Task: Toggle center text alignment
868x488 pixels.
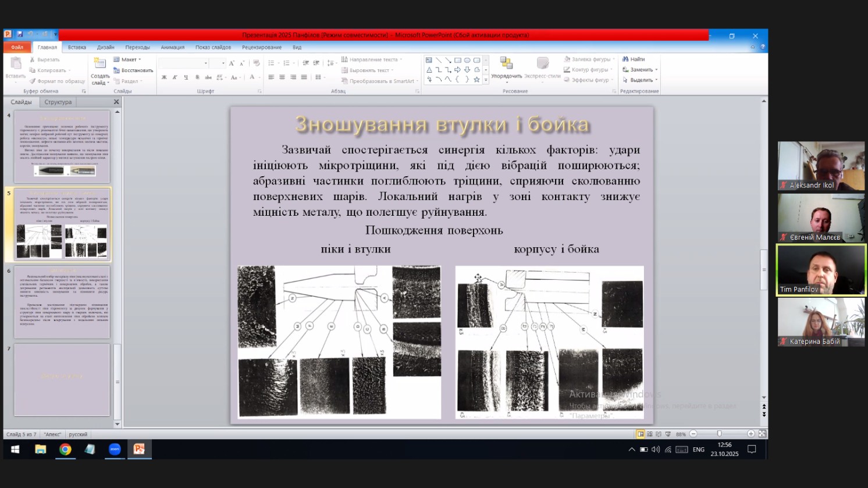Action: pos(282,77)
